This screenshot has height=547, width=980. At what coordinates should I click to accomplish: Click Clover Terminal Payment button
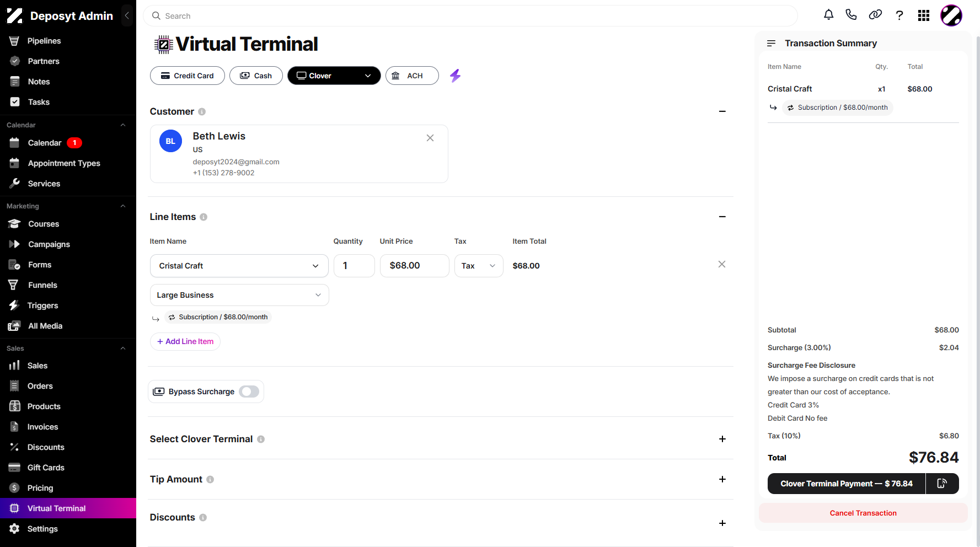coord(847,484)
